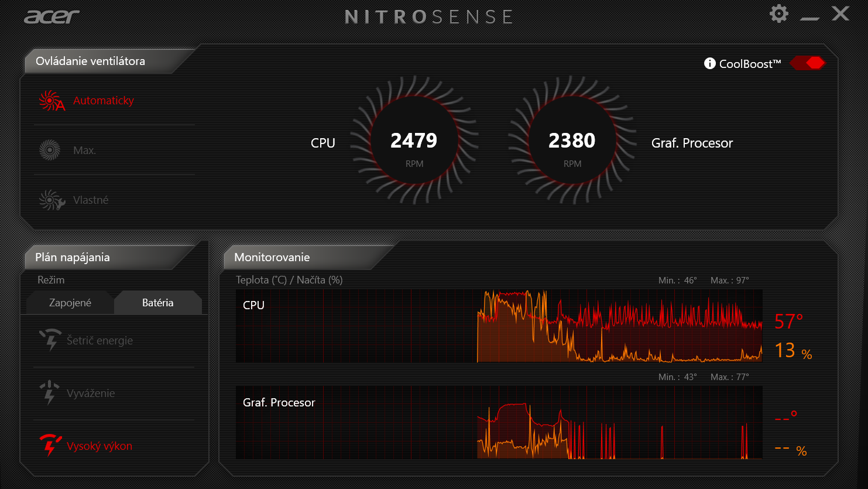Minimize the NitroSense window
Viewport: 868px width, 489px height.
click(809, 18)
